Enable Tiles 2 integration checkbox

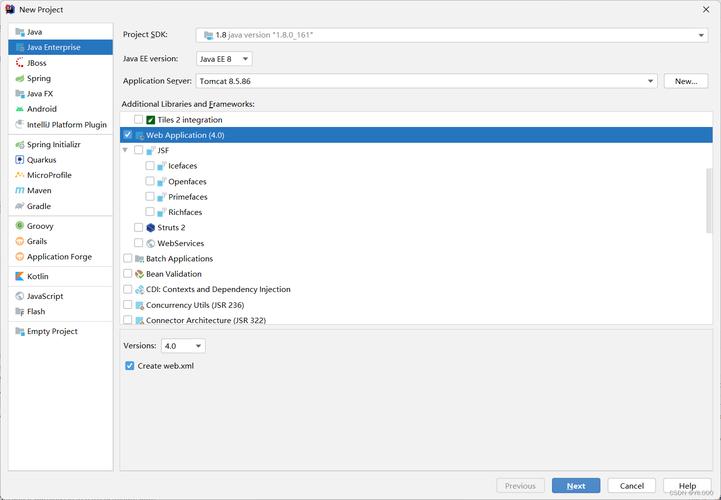pos(138,120)
